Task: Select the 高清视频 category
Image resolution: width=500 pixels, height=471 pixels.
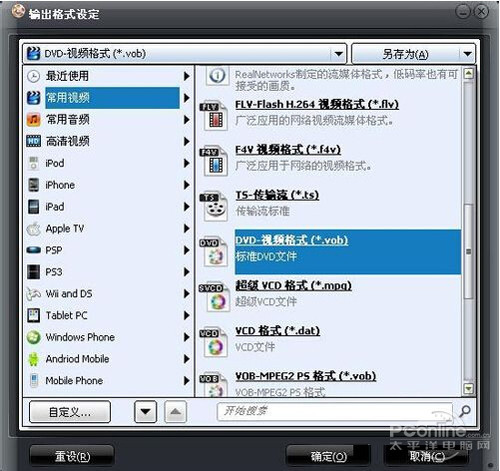Action: pos(109,141)
